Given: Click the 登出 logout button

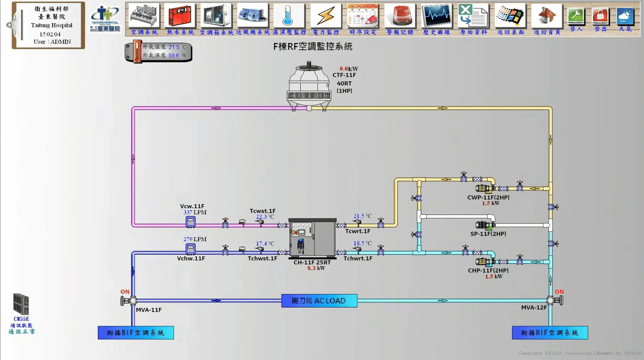Looking at the screenshot, I should click(601, 16).
